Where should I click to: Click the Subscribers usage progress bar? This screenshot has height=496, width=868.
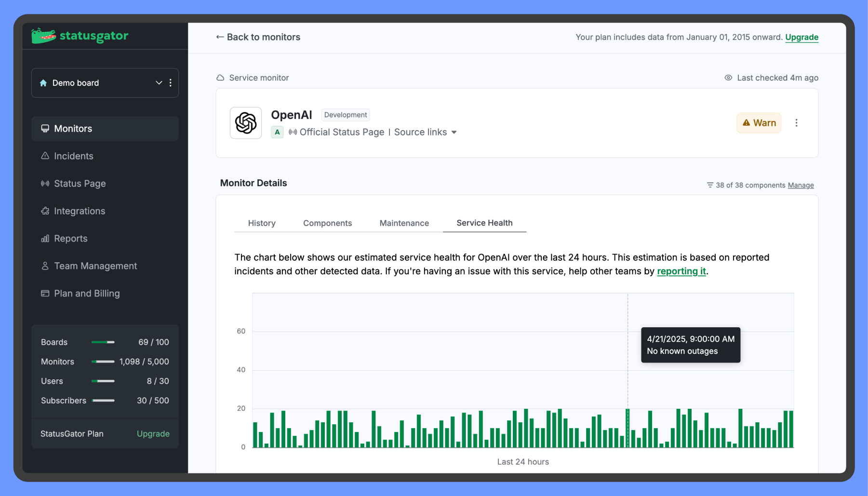click(x=103, y=401)
